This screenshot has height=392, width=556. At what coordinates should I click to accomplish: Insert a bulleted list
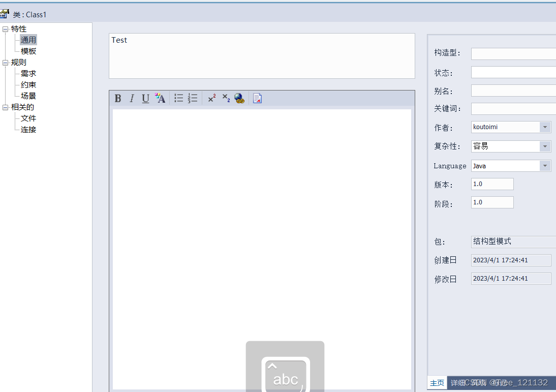point(178,99)
